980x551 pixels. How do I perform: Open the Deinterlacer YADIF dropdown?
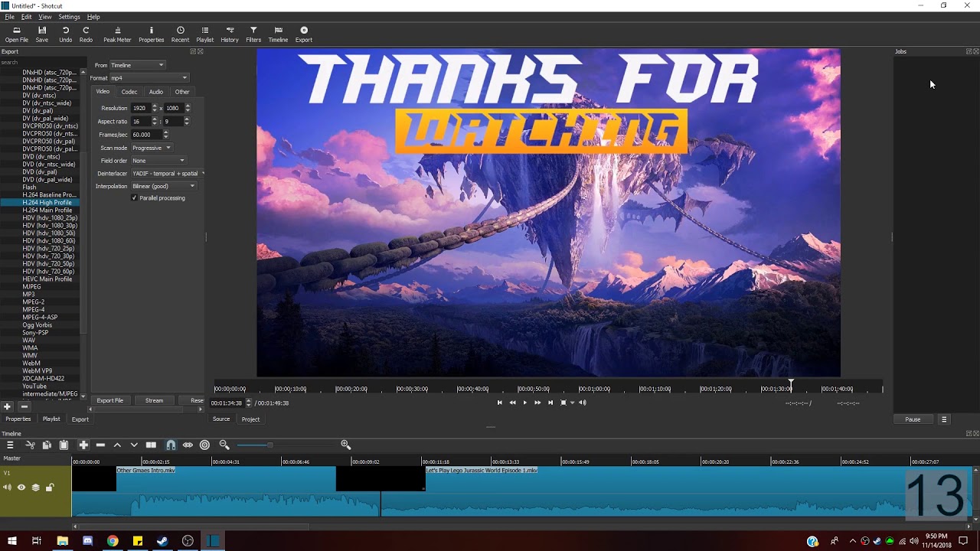click(167, 174)
